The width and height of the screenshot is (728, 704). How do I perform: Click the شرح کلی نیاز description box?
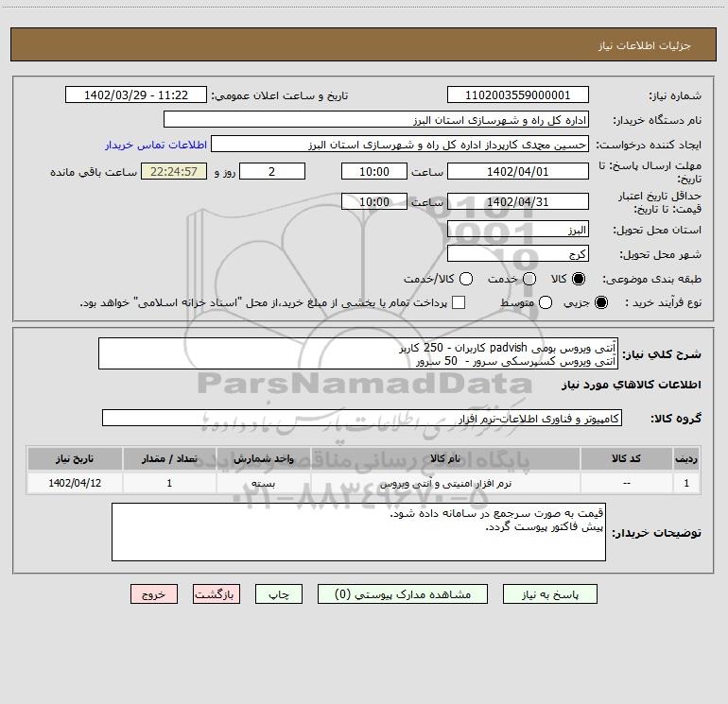(358, 354)
